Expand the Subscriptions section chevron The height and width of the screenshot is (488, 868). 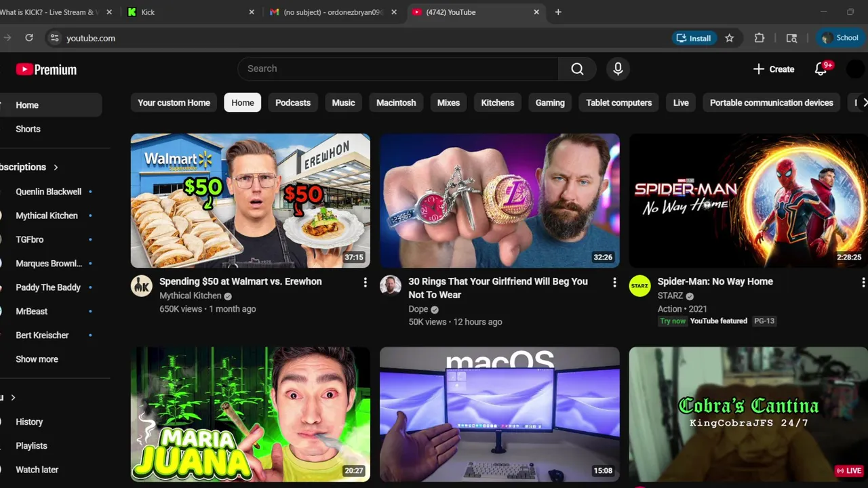[x=56, y=167]
